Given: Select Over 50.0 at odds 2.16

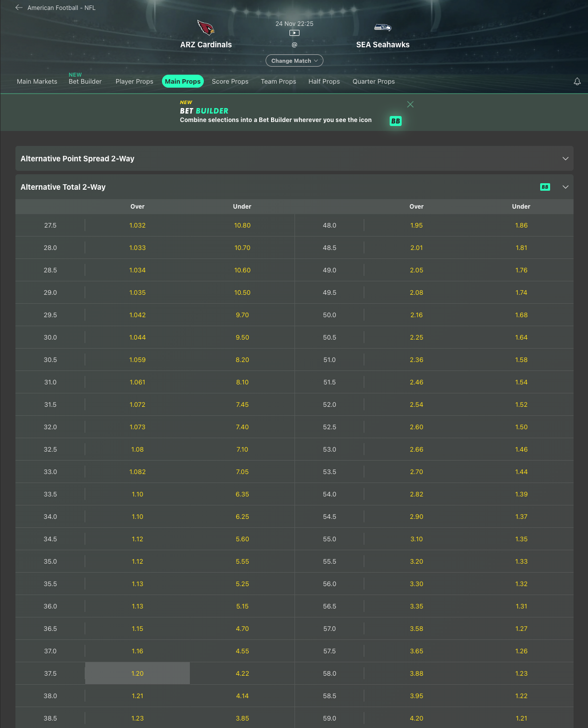Looking at the screenshot, I should click(417, 315).
